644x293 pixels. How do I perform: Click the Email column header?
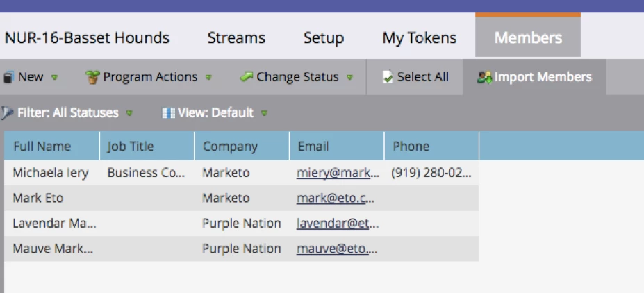pyautogui.click(x=337, y=146)
